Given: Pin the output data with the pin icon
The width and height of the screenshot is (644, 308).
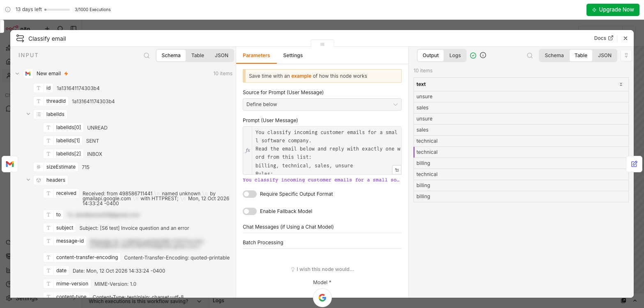Looking at the screenshot, I should click(626, 56).
